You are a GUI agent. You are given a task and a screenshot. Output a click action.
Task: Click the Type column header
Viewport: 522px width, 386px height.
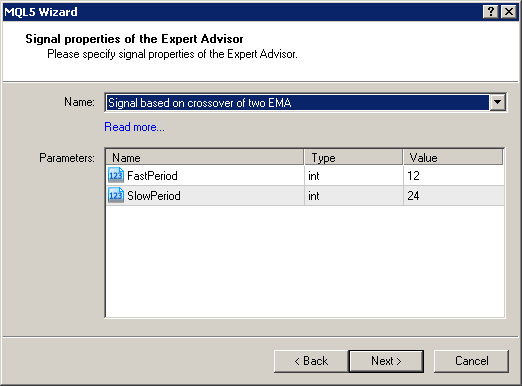pos(353,157)
